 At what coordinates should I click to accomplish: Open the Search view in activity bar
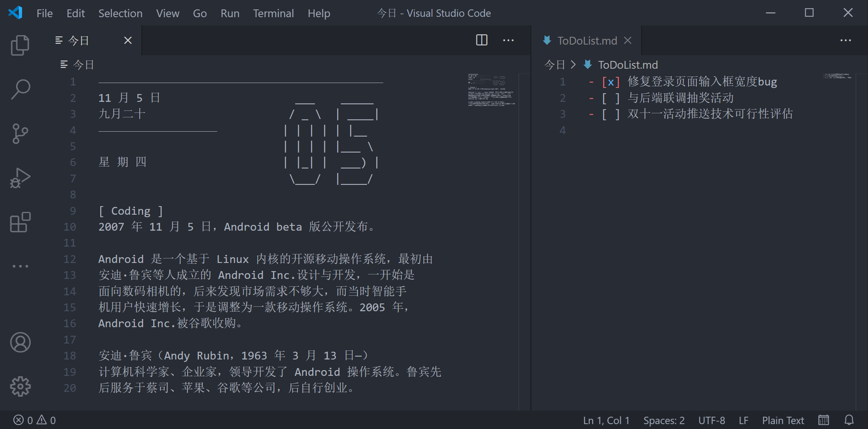pyautogui.click(x=20, y=89)
